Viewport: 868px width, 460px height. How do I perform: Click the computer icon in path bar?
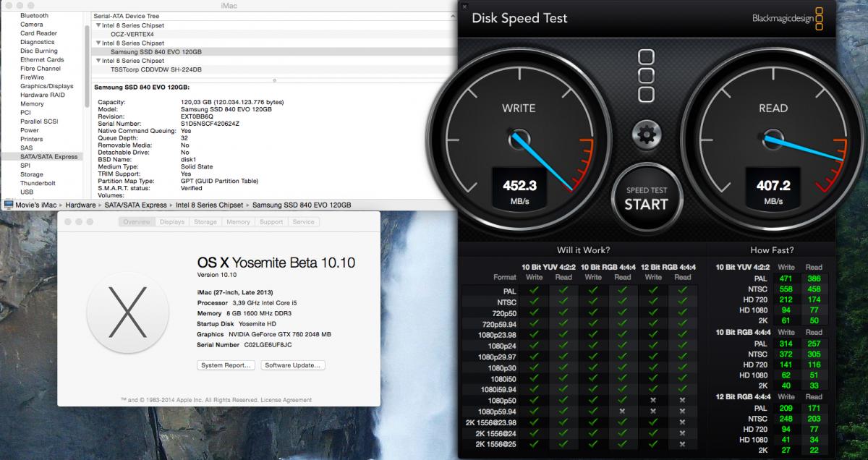[x=8, y=205]
